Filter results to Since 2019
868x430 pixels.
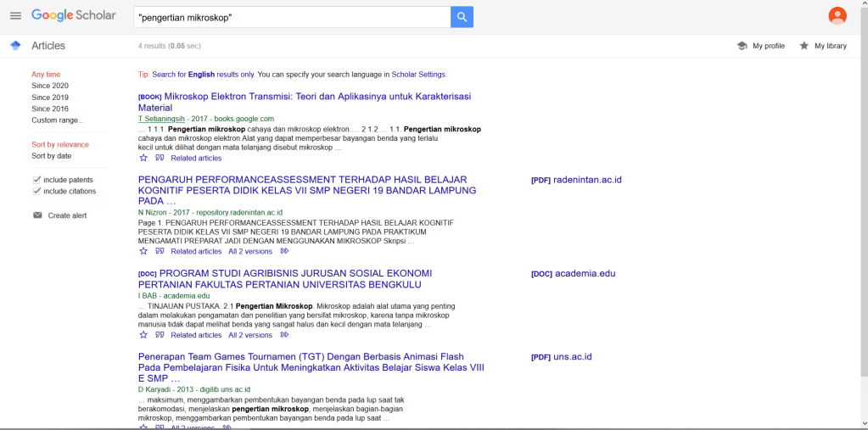coord(50,98)
